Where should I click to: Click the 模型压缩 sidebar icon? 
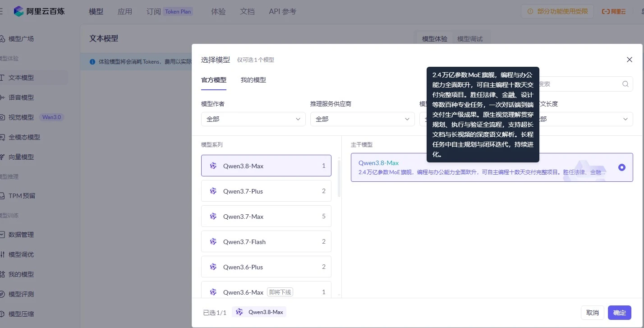[2, 314]
